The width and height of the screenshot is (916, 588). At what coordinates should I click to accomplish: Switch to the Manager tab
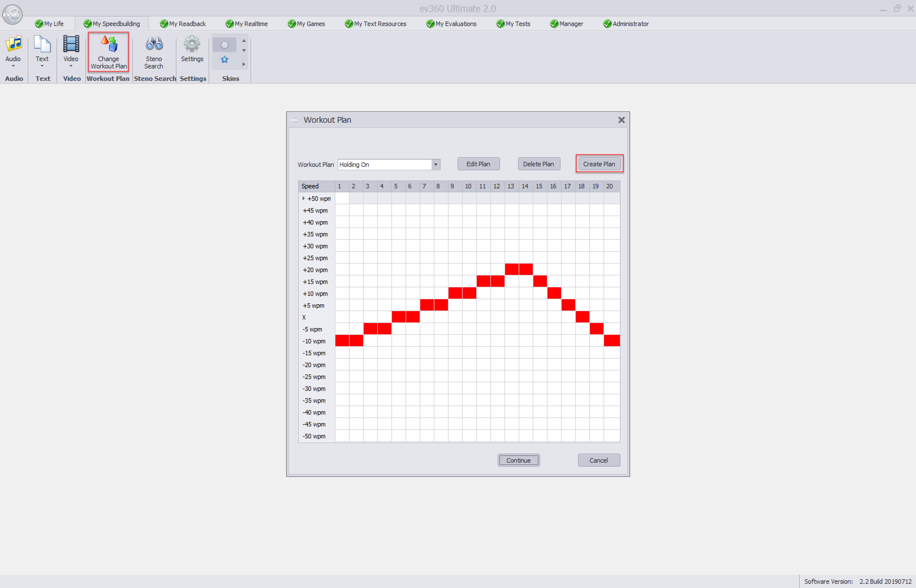(x=567, y=24)
